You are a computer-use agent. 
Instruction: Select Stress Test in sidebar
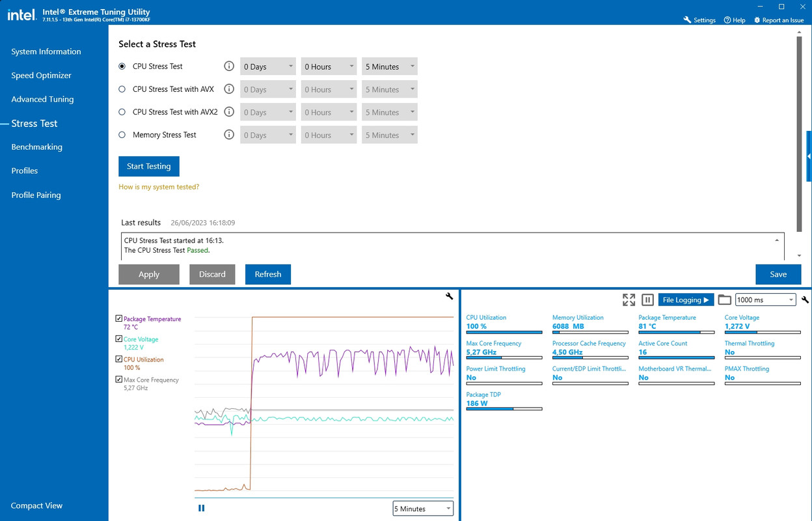(x=34, y=123)
